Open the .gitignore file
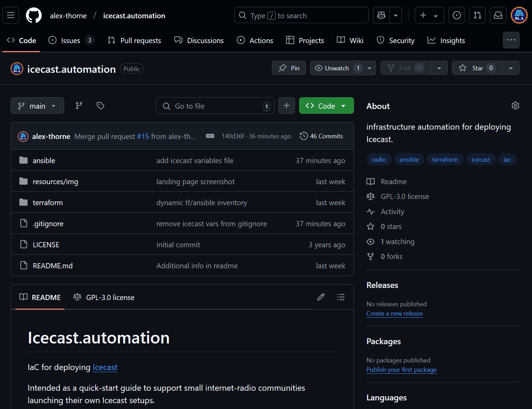Viewport: 532px width, 409px height. (x=48, y=223)
